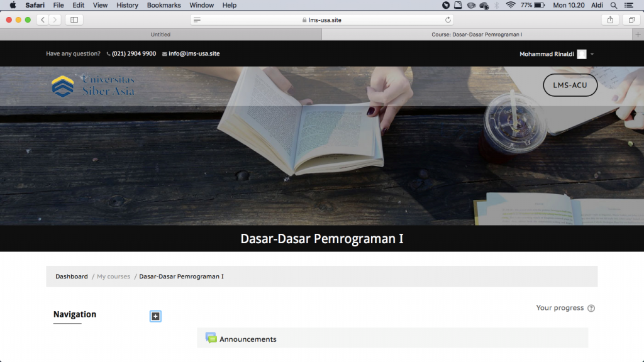Viewport: 644px width, 362px height.
Task: Go to Dashboard in the breadcrumb
Action: coord(72,277)
